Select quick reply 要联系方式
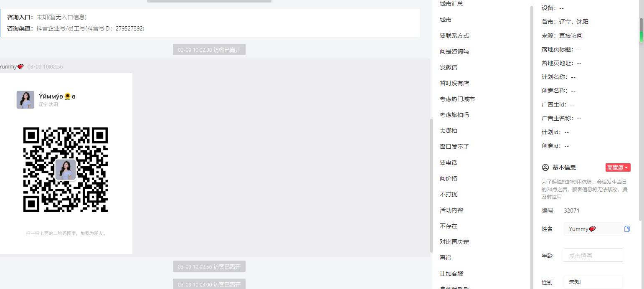Viewport: 644px width, 289px height. 454,35
